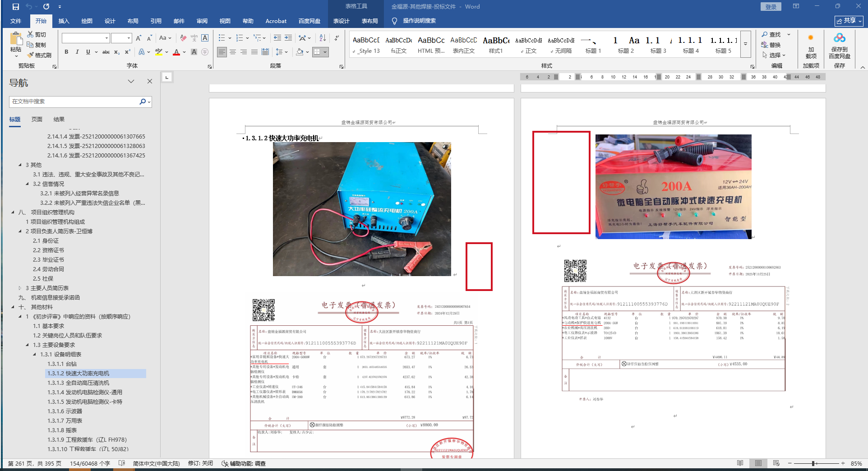Toggle underline formatting
Image resolution: width=868 pixels, height=471 pixels.
click(88, 52)
